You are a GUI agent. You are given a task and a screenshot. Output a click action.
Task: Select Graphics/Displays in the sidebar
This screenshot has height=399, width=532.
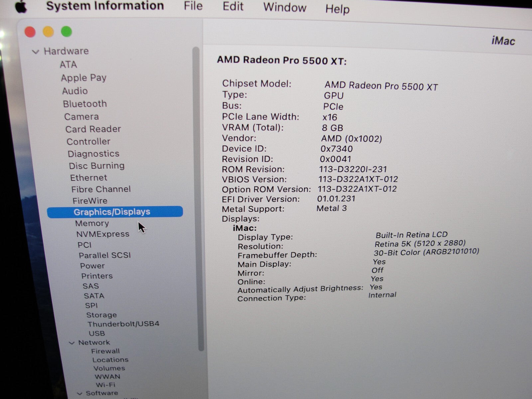coord(112,212)
